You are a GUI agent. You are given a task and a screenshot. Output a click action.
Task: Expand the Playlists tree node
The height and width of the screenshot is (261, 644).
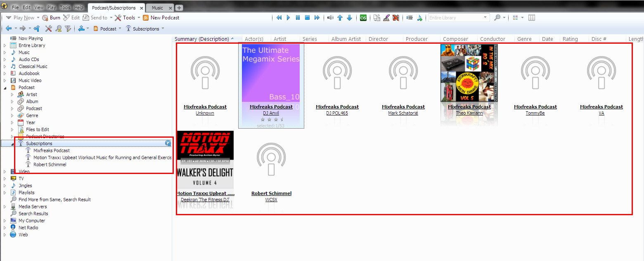pyautogui.click(x=5, y=193)
